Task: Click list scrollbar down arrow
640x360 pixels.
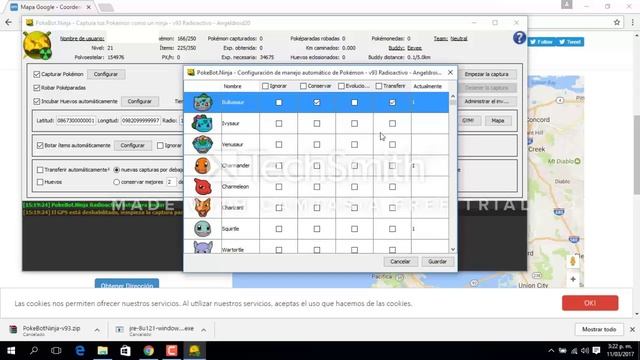Action: (x=453, y=249)
